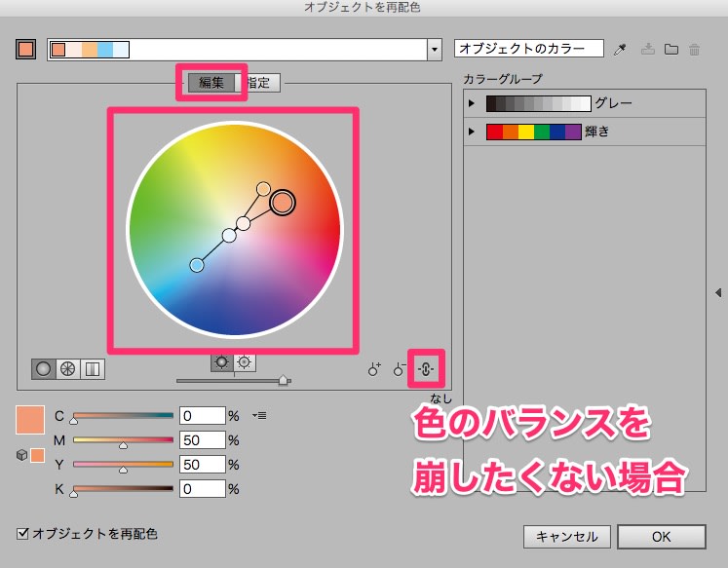Click the C cyan slider track
The width and height of the screenshot is (728, 568).
pyautogui.click(x=123, y=416)
